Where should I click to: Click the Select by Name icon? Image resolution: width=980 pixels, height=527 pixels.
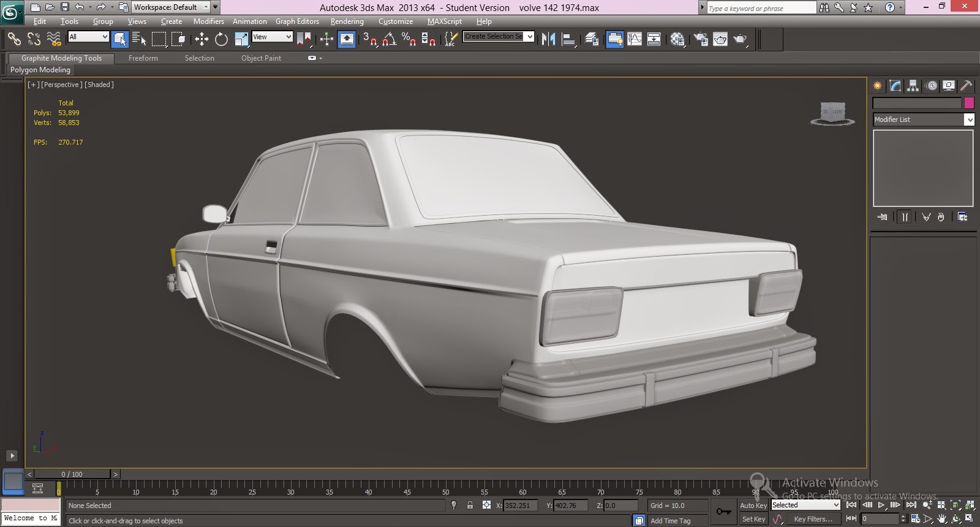[x=139, y=39]
